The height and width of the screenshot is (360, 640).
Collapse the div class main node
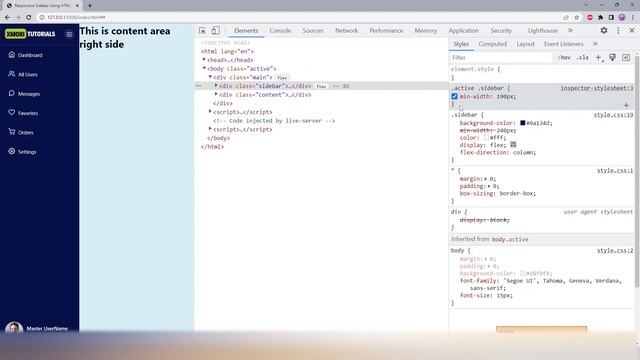point(210,77)
